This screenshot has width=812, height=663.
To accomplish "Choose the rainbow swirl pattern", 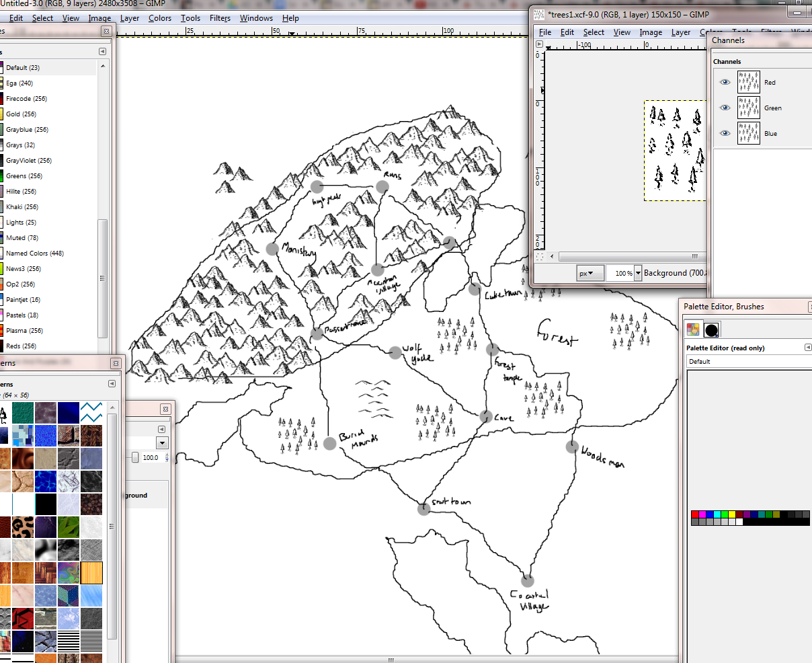I will pyautogui.click(x=68, y=573).
